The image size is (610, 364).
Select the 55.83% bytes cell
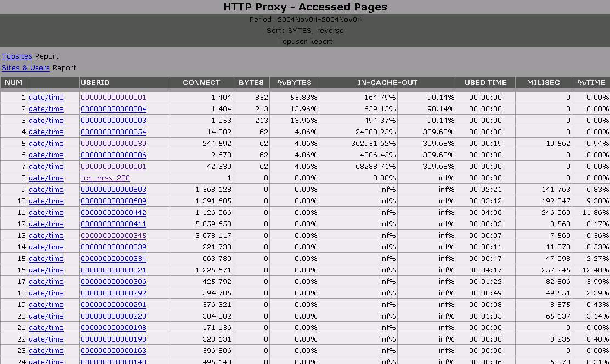tap(295, 97)
